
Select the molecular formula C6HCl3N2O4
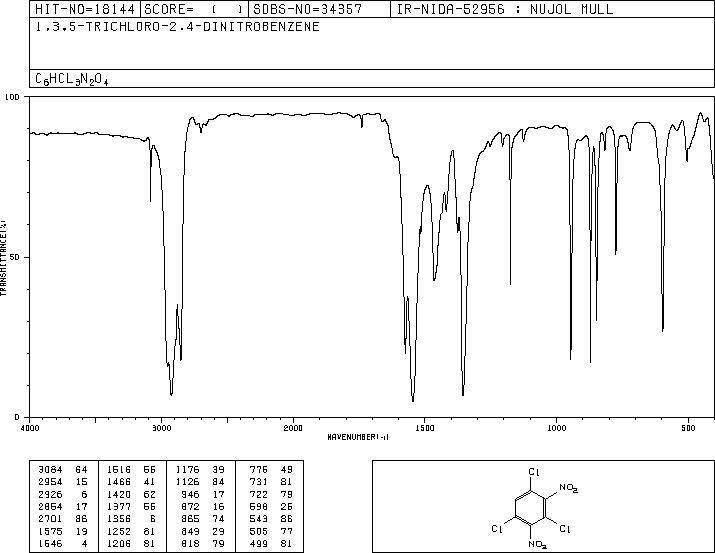pos(72,79)
